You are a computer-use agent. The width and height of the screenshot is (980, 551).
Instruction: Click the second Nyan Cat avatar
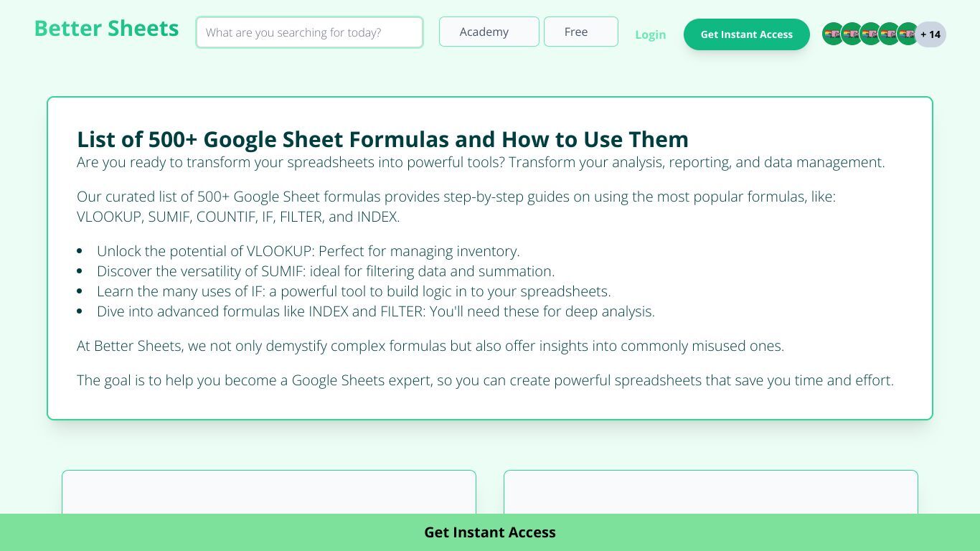tap(852, 34)
